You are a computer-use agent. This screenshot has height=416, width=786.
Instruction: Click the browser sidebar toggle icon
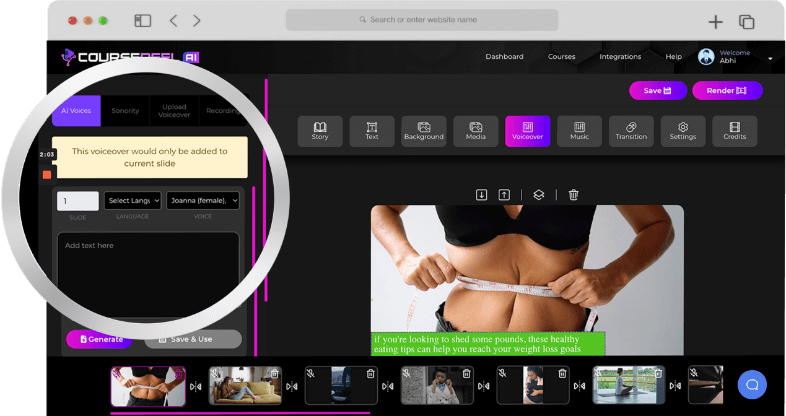(x=143, y=21)
